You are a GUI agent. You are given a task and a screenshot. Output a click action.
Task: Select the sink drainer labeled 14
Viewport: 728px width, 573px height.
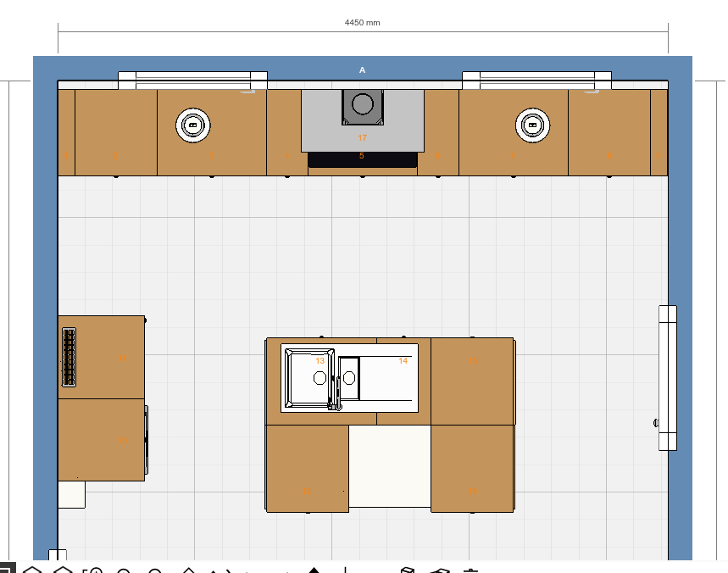point(388,379)
